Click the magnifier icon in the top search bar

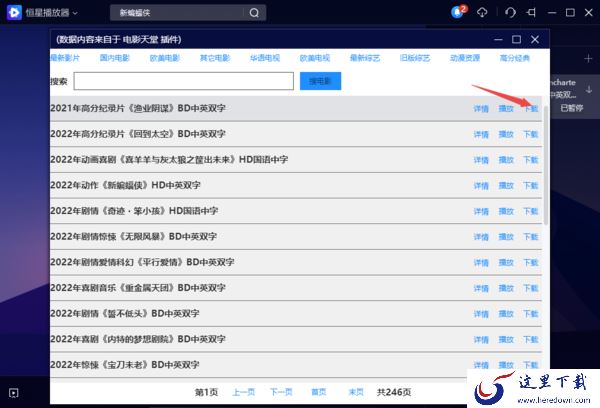tap(254, 13)
